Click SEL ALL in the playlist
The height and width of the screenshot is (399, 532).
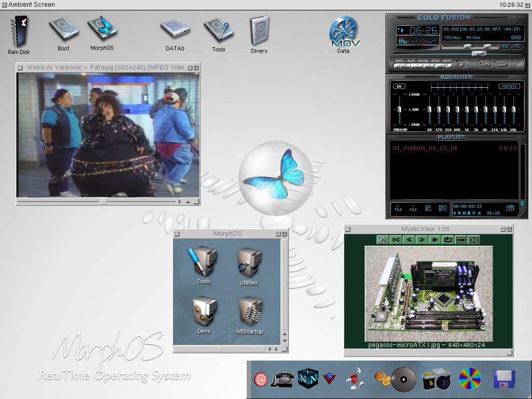tap(428, 208)
